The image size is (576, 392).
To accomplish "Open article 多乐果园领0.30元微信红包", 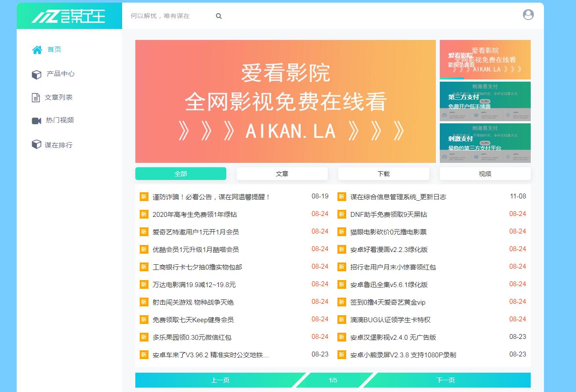I will (192, 338).
